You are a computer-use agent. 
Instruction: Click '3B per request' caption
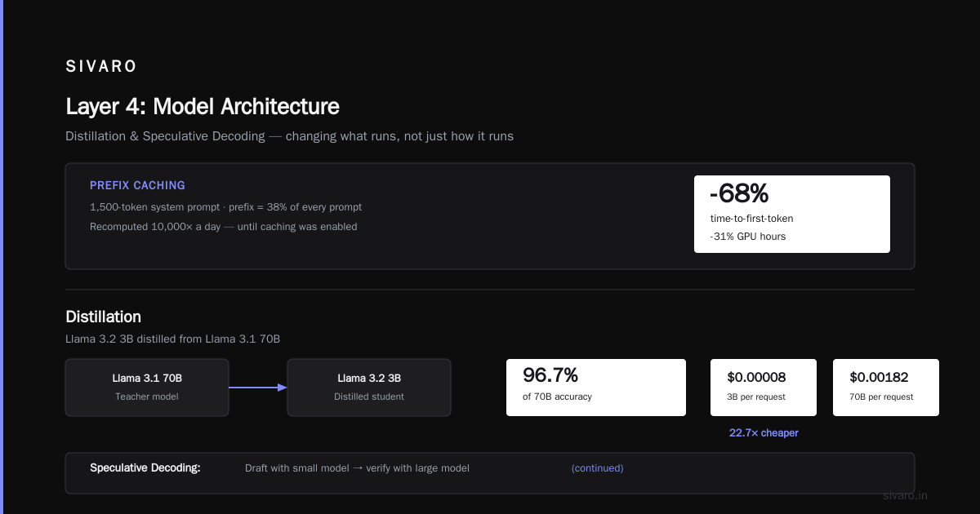(x=756, y=397)
